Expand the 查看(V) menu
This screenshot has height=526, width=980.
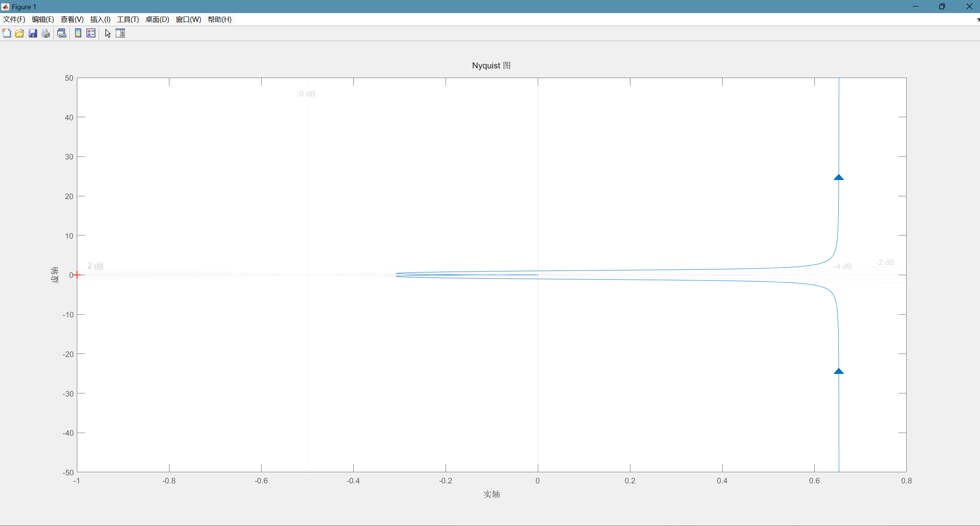(x=72, y=20)
